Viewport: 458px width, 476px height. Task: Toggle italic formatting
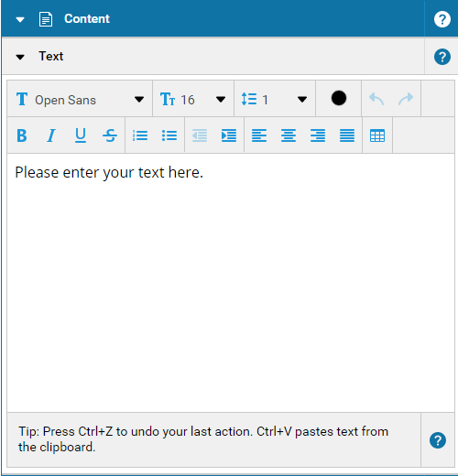[51, 135]
